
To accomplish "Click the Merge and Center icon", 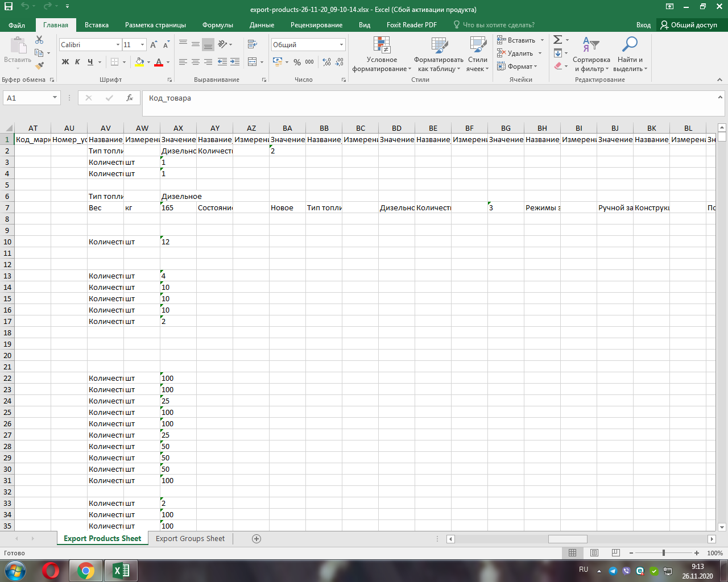I will 252,62.
